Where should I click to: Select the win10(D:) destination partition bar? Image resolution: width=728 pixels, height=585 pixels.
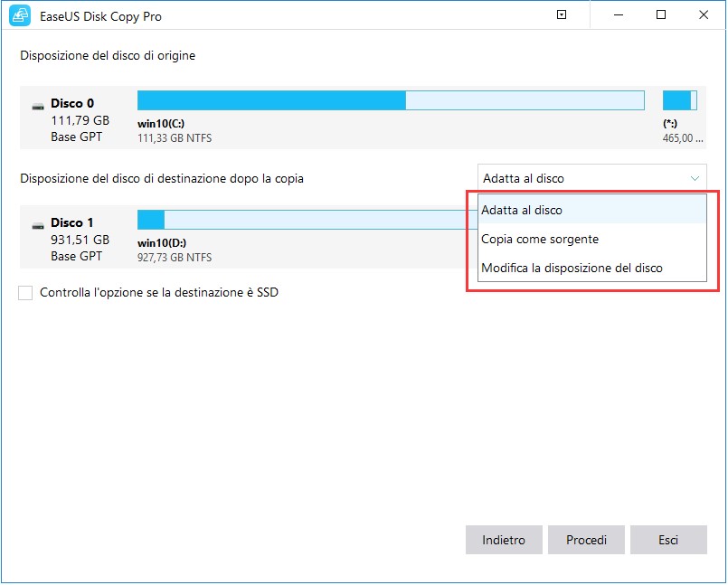pos(307,220)
